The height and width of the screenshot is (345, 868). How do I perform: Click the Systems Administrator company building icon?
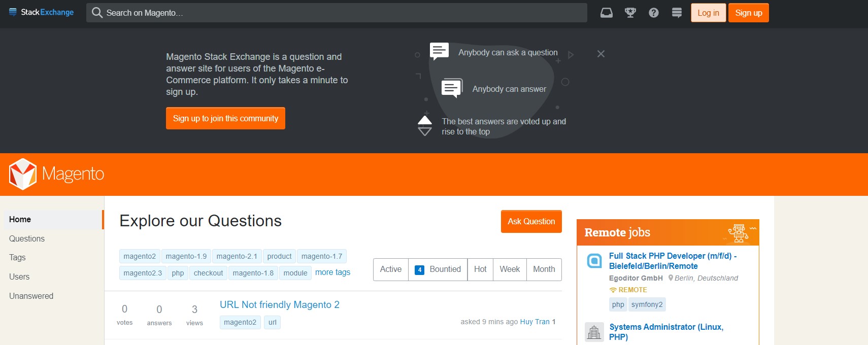[x=594, y=332]
